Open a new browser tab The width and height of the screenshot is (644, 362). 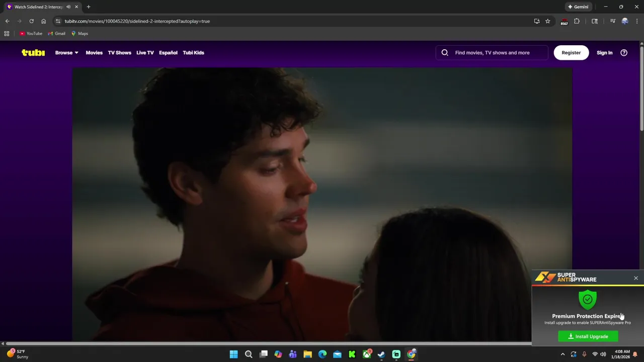pyautogui.click(x=89, y=7)
